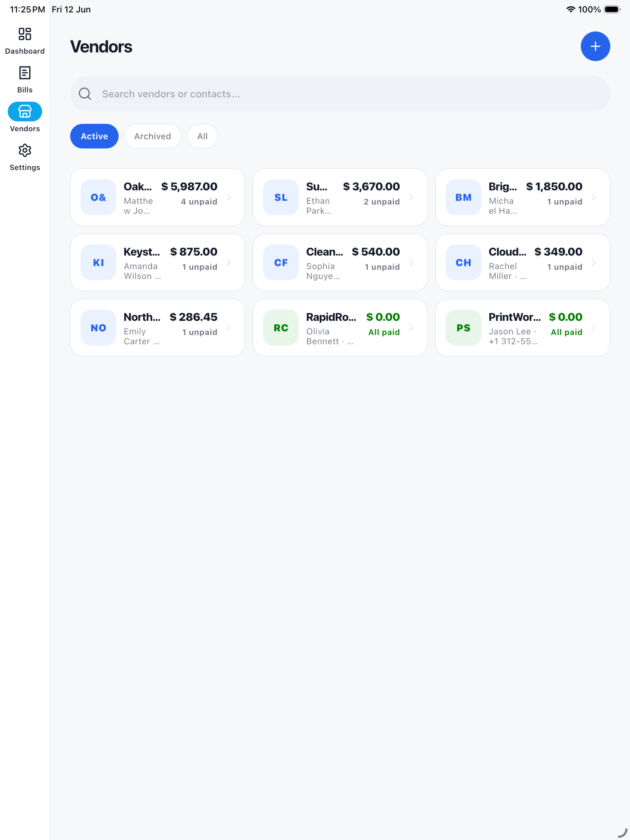
Task: Click the $ 349.00 amount
Action: (x=558, y=252)
